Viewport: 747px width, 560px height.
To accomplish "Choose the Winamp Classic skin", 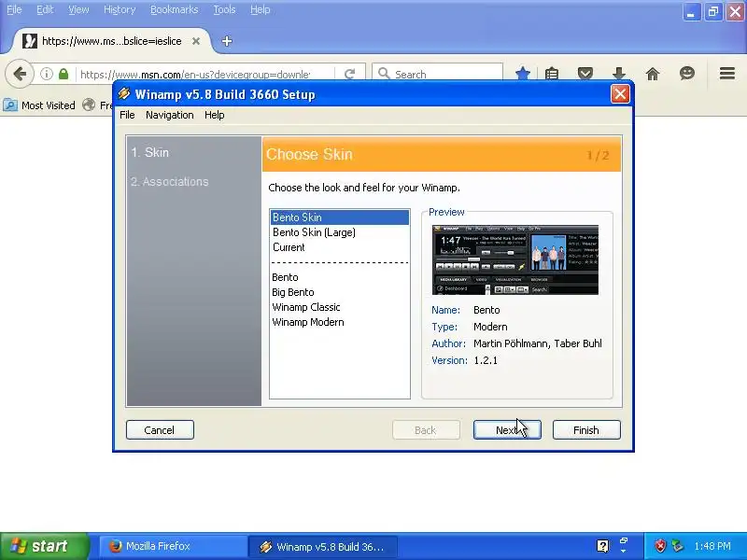I will 340,307.
